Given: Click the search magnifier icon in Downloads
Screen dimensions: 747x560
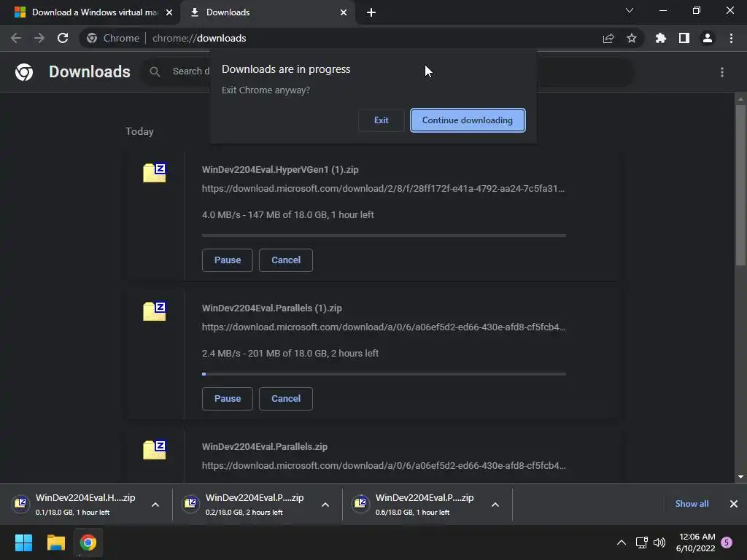Looking at the screenshot, I should click(x=155, y=72).
